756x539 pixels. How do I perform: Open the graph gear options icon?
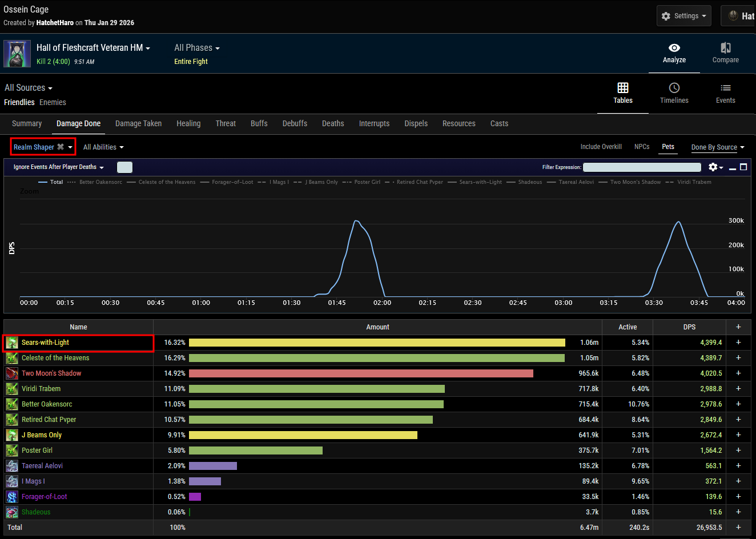(713, 167)
